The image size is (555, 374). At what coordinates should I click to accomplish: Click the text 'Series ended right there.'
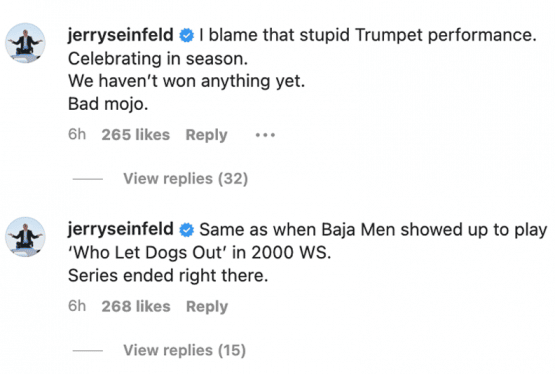click(x=168, y=276)
